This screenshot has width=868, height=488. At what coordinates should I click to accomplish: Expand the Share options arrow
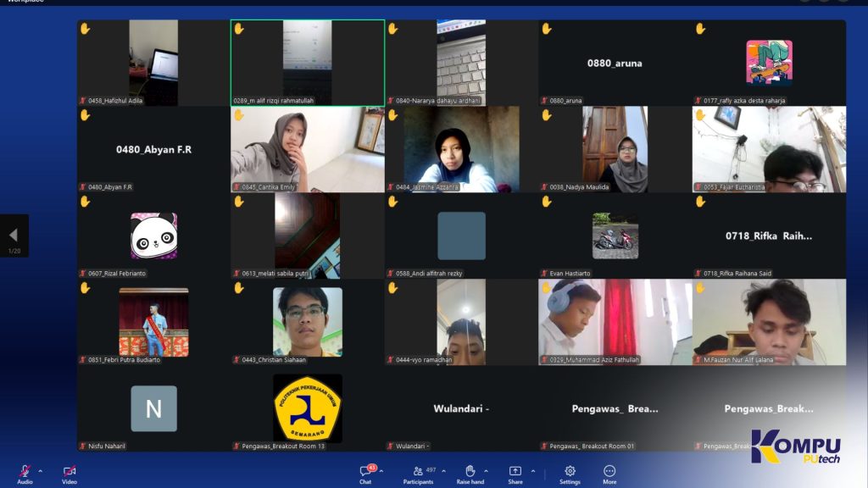533,471
